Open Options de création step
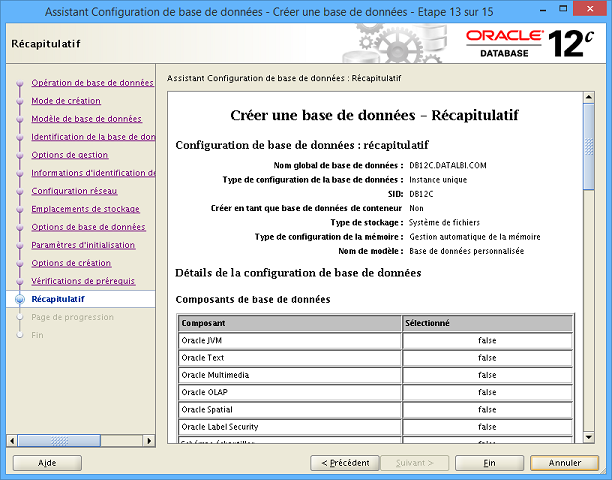Viewport: 612px width, 480px height. pyautogui.click(x=71, y=263)
